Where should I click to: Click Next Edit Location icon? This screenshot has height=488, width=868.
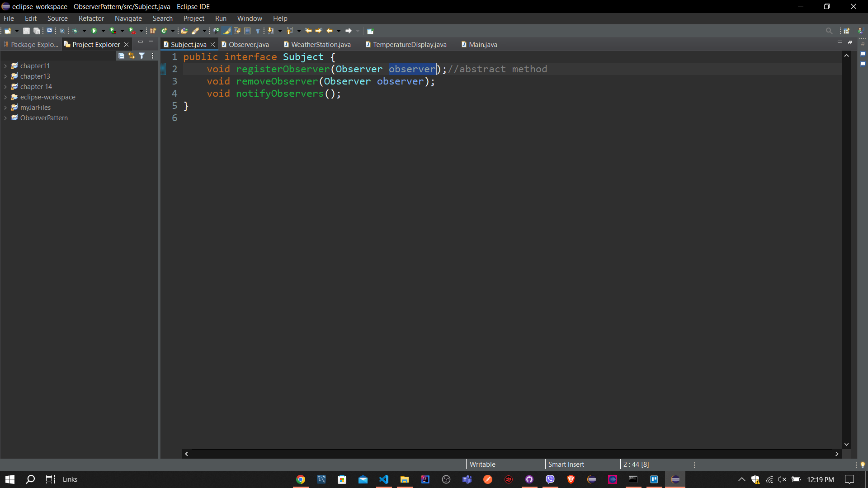coord(319,31)
